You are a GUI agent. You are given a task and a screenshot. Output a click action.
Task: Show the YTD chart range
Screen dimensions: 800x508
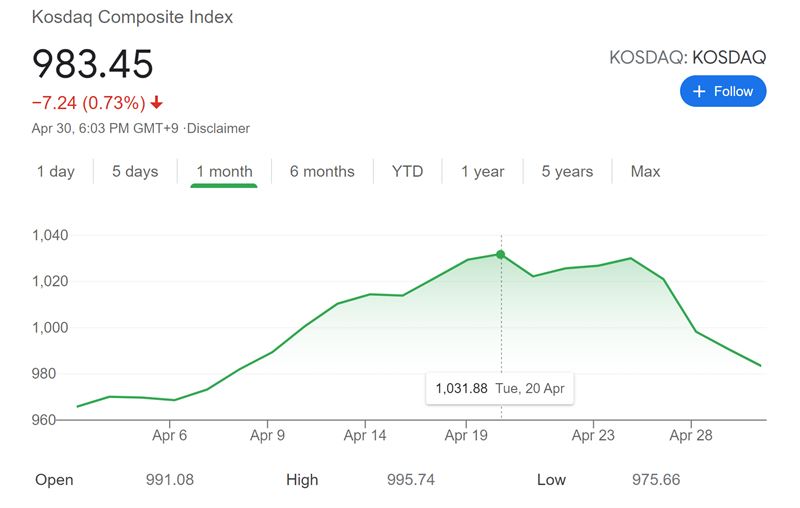point(407,172)
